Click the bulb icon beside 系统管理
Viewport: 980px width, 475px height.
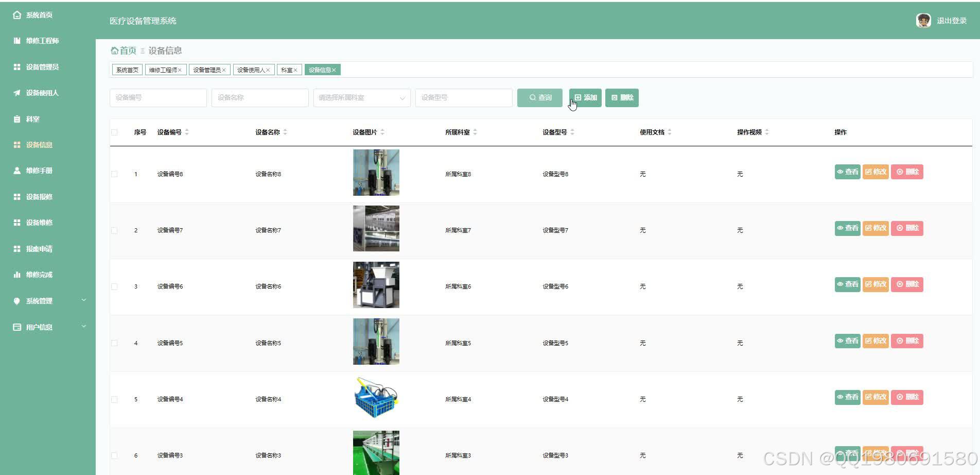tap(17, 301)
